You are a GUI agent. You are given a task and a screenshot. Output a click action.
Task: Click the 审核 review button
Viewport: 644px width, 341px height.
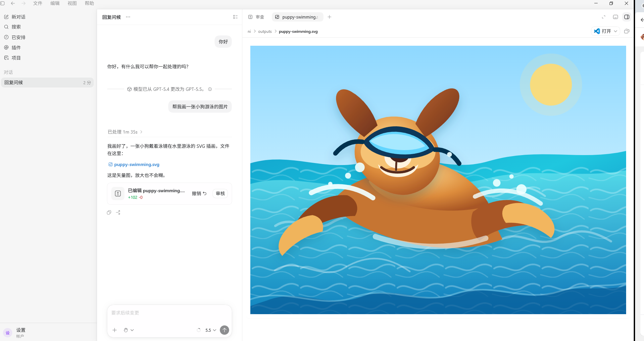(x=220, y=194)
